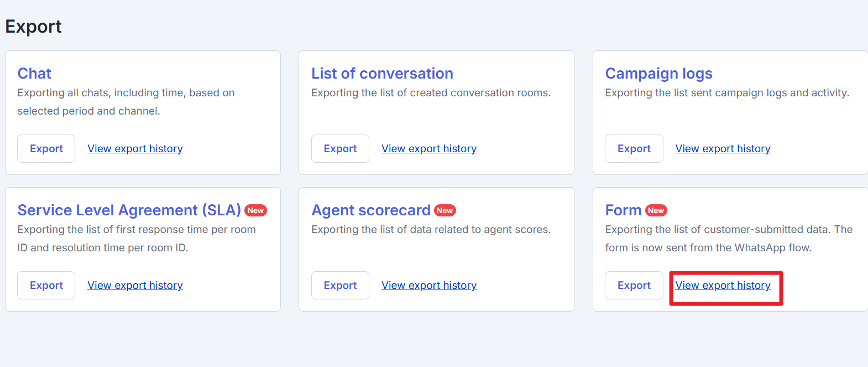
Task: View export history for List of conversation
Action: click(x=428, y=148)
